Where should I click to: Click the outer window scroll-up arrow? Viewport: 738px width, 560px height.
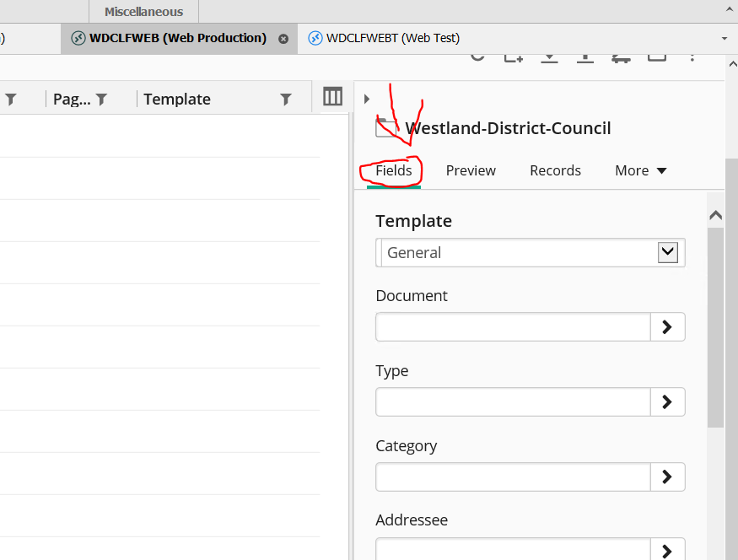click(732, 63)
